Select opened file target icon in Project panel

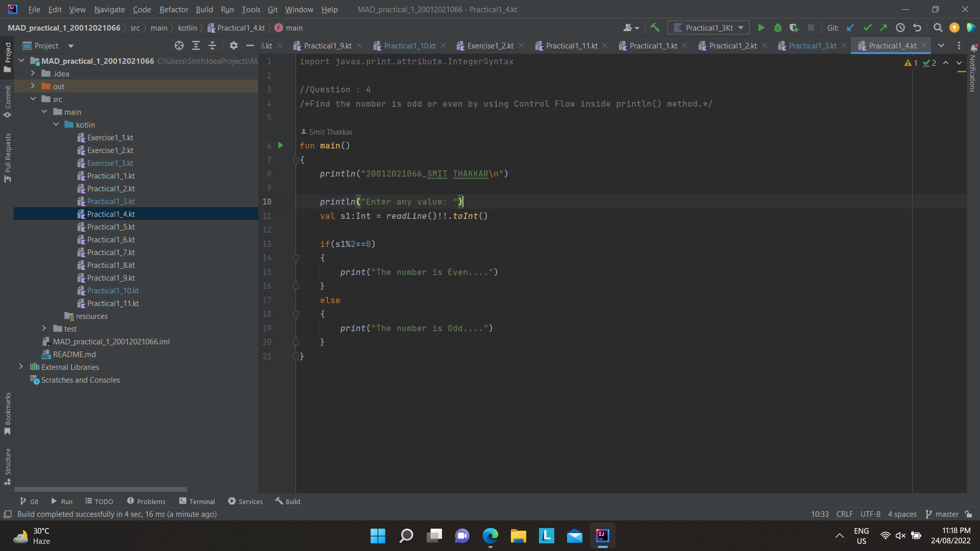tap(179, 46)
